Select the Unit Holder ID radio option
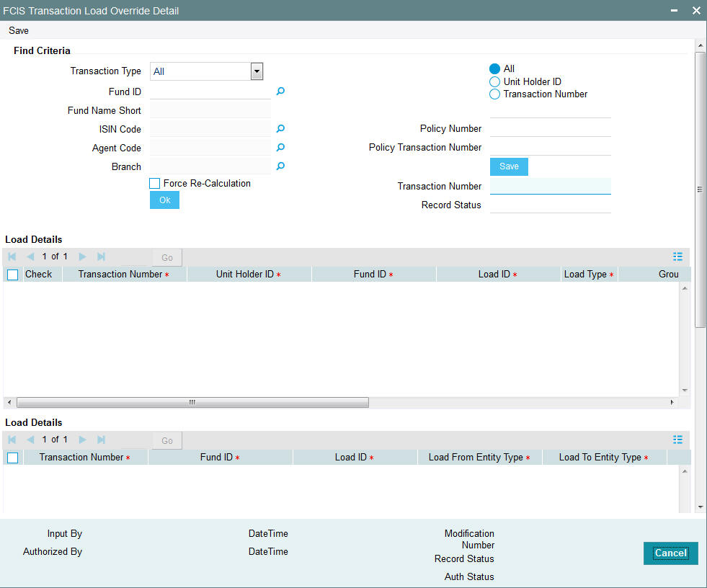This screenshot has width=707, height=588. pos(494,81)
